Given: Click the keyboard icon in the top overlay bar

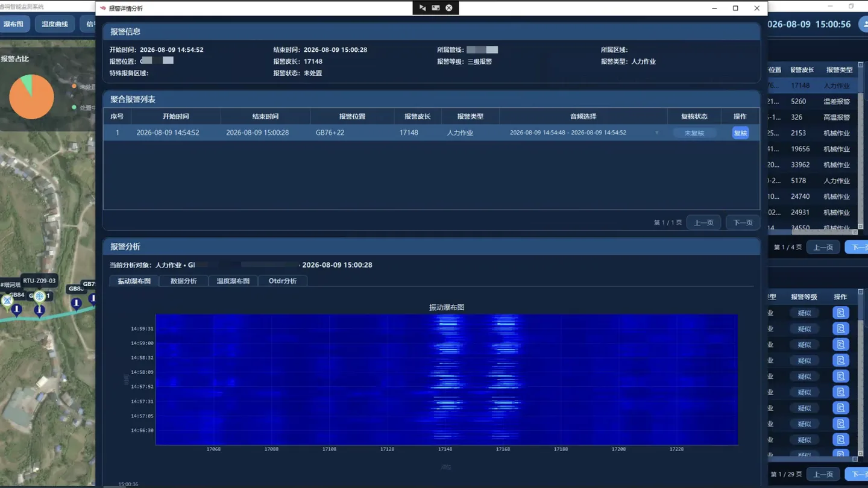Looking at the screenshot, I should point(436,8).
